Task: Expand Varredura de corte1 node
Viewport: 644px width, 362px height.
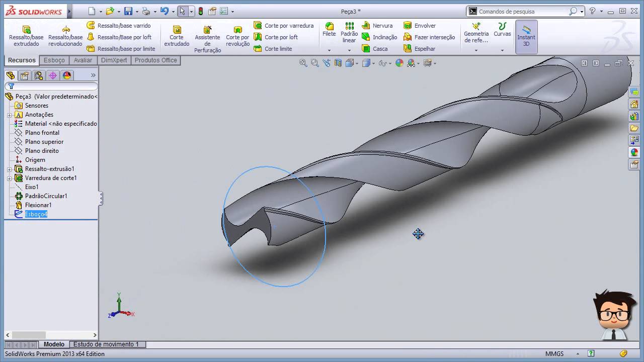Action: 9,178
